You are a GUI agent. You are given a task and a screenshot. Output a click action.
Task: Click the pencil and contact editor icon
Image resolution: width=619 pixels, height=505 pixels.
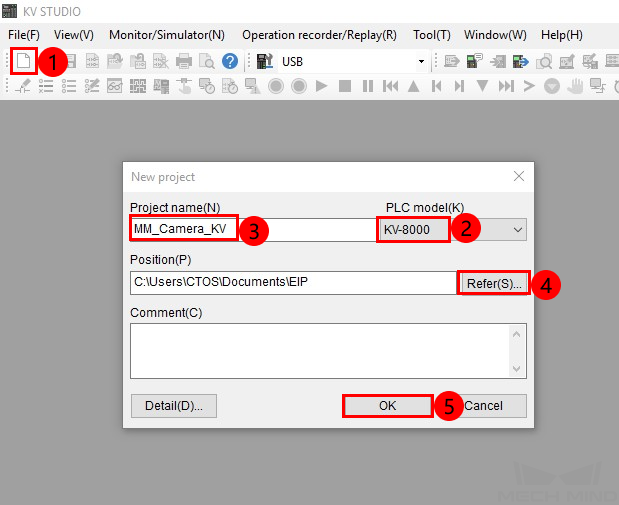23,86
